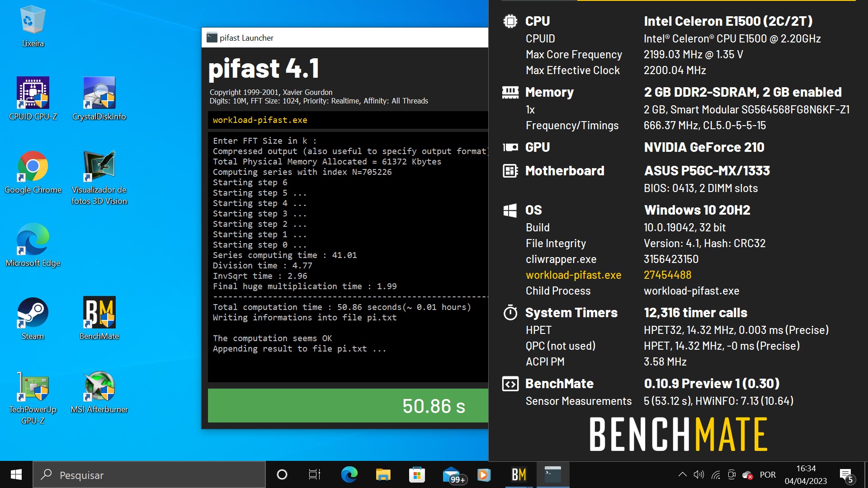The height and width of the screenshot is (488, 868).
Task: Open the clock showing 16:34
Action: (806, 475)
